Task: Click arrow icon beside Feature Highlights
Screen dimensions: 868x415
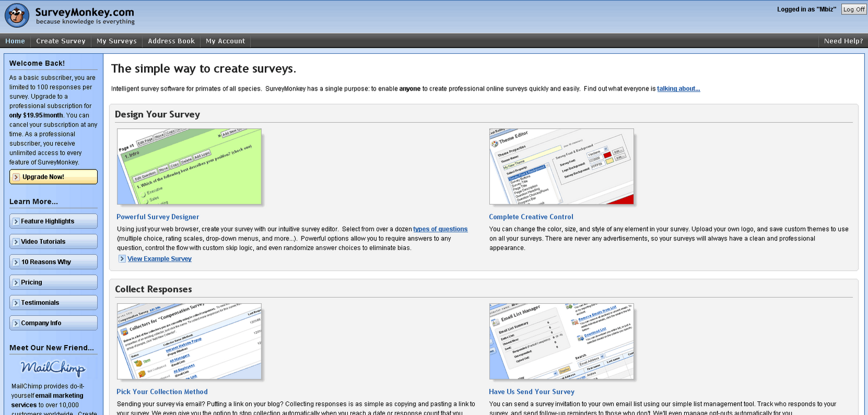Action: coord(15,221)
